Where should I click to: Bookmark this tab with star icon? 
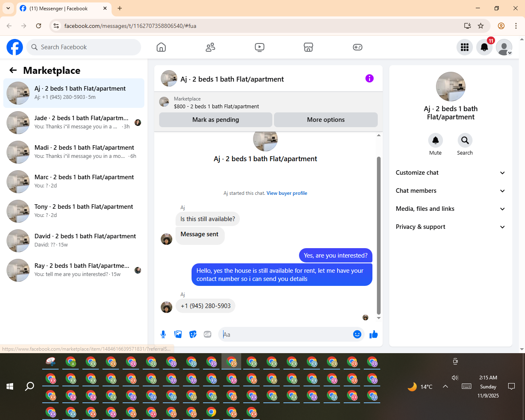coord(481,26)
